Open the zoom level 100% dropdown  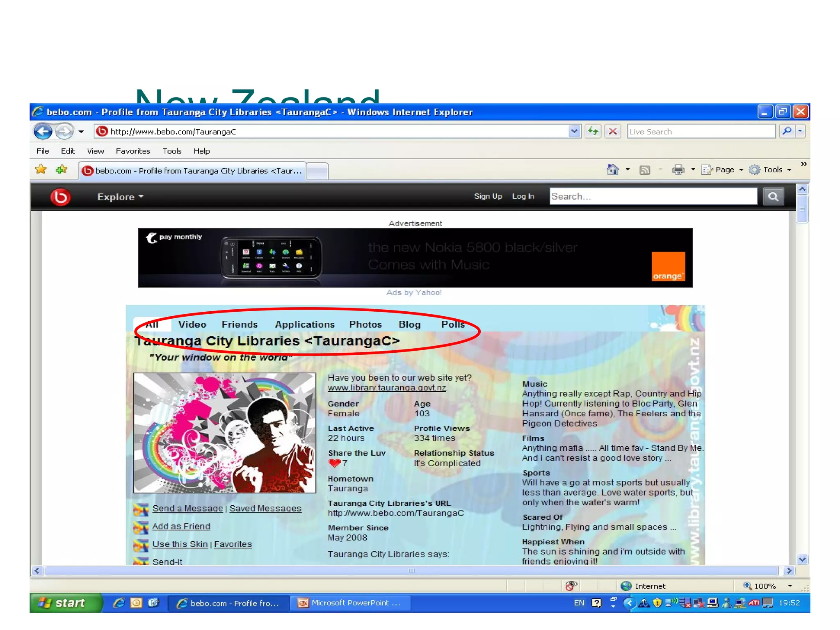click(790, 586)
